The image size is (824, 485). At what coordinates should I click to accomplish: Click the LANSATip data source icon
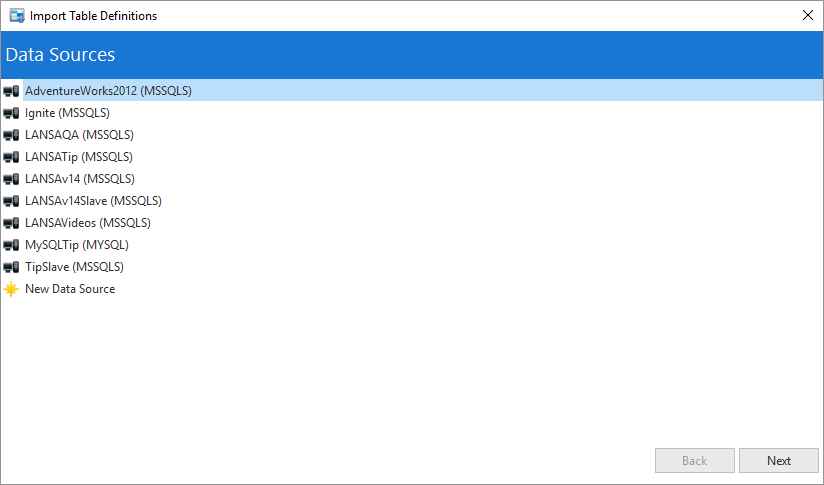(x=11, y=158)
